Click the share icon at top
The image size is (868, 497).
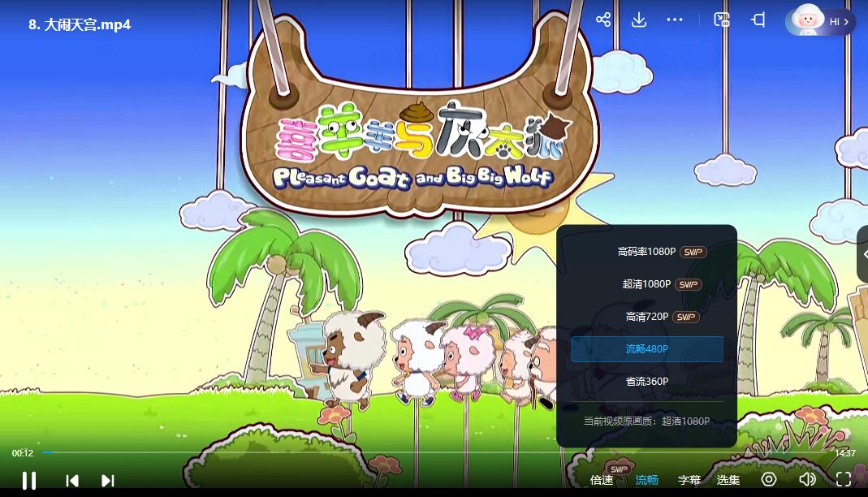(603, 20)
